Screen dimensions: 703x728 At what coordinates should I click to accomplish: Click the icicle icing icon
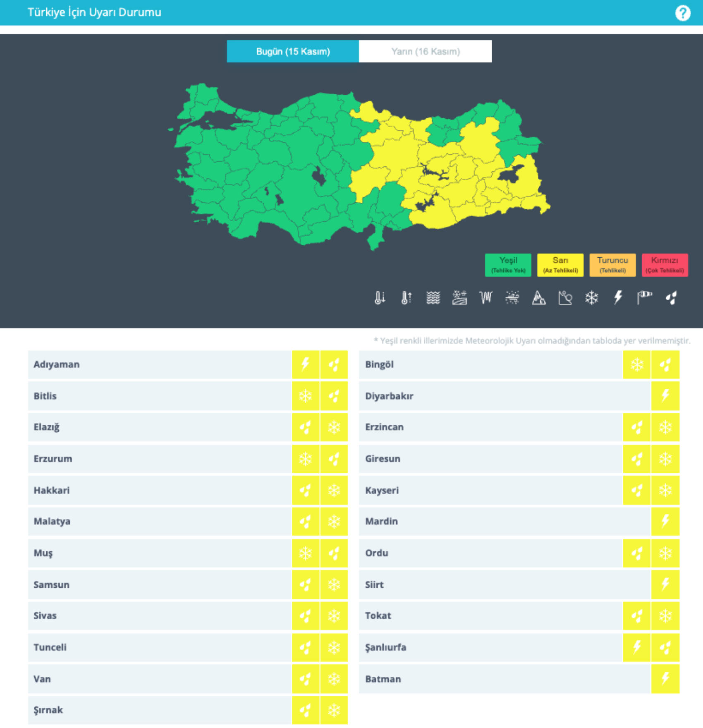486,298
